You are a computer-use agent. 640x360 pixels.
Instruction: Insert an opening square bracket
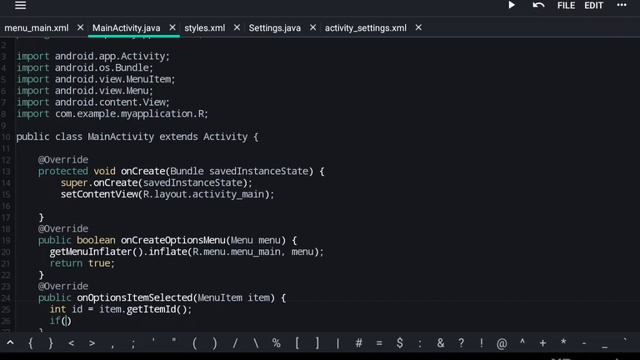point(297,343)
